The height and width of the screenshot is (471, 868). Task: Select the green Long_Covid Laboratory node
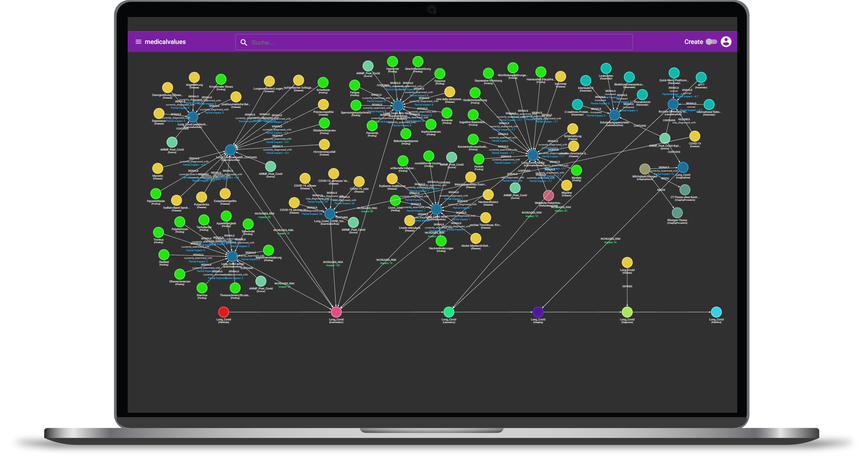[449, 312]
